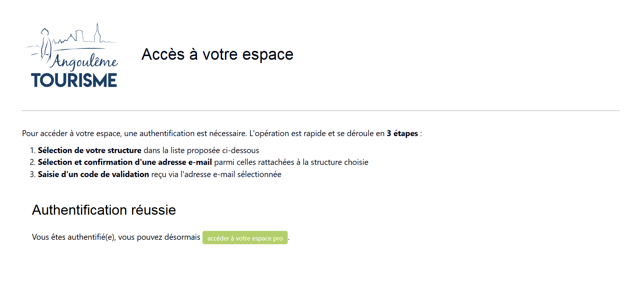Viewport: 644px width, 308px height.
Task: Click the numbered '3.' of the steps list
Action: point(32,174)
